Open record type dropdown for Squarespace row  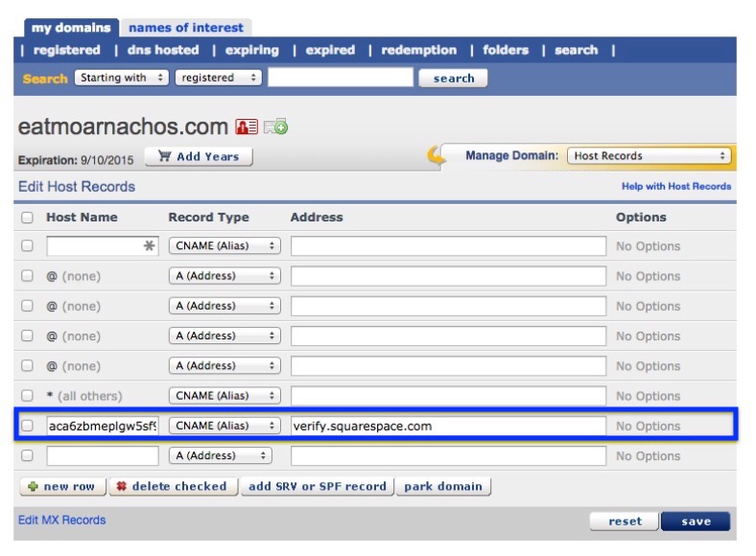[224, 426]
